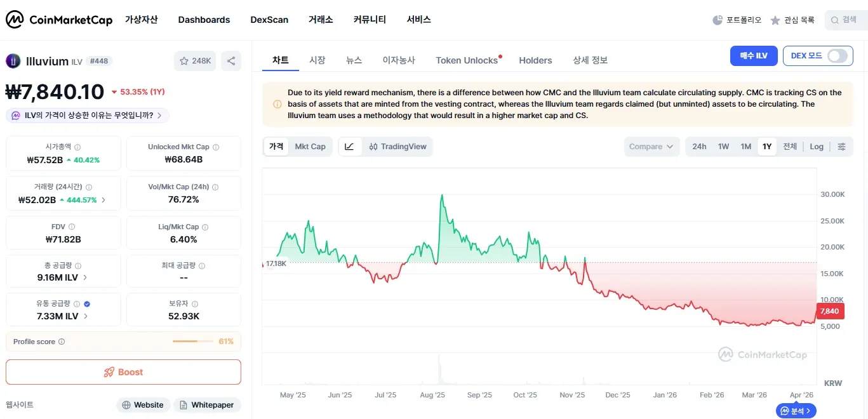Screen dimensions: 868x419
Task: Switch chart to Mkt Cap
Action: tap(310, 147)
